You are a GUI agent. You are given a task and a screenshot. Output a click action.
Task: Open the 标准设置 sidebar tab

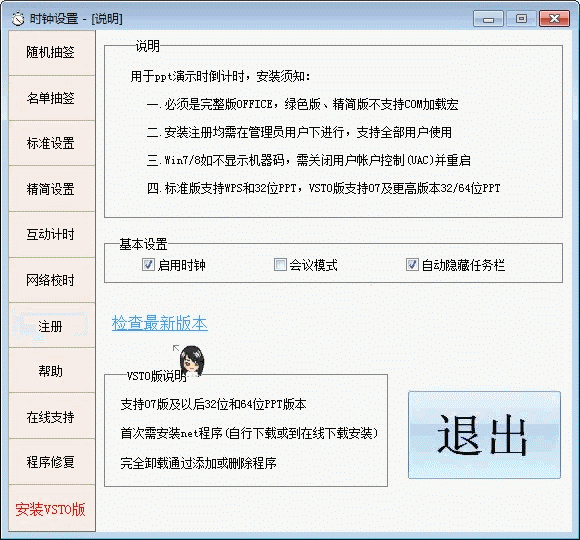(x=52, y=144)
